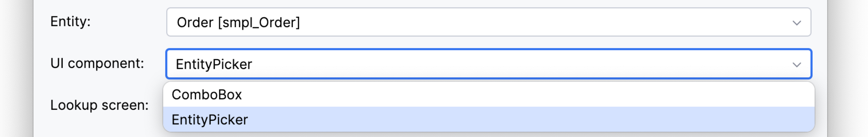Select ComboBox from the dropdown list
The image size is (868, 137).
[207, 95]
